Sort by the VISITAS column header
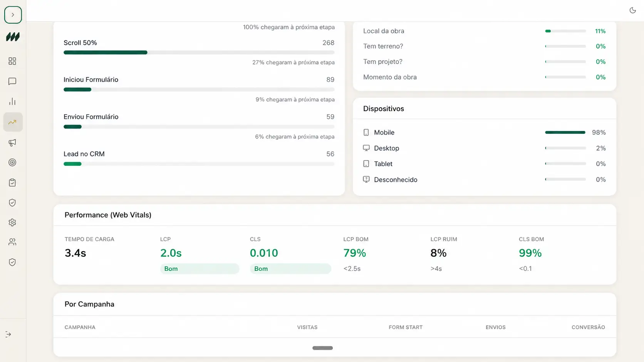This screenshot has height=362, width=644. pos(307,327)
